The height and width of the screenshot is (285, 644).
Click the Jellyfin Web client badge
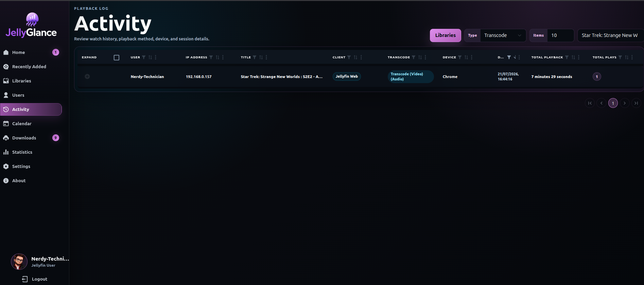click(x=347, y=76)
